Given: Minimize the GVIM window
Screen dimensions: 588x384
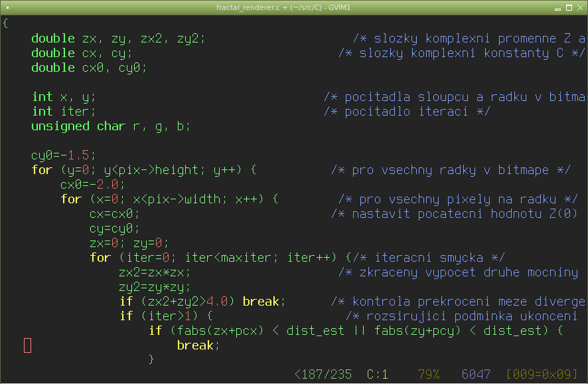Looking at the screenshot, I should pyautogui.click(x=557, y=8).
